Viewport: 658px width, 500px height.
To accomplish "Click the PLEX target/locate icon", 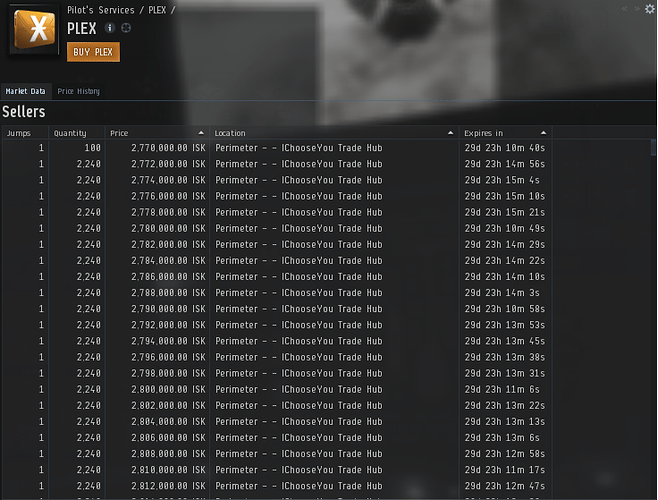I will coord(126,28).
